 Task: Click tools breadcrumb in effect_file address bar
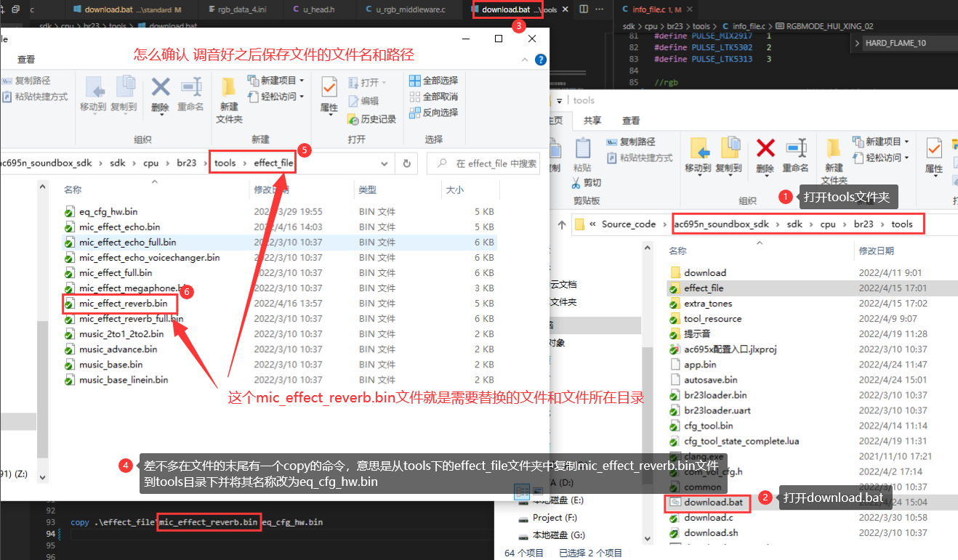pos(225,163)
